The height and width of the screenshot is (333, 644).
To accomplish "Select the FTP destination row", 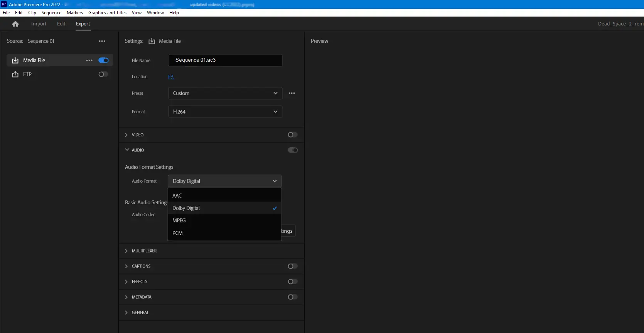I will (60, 74).
